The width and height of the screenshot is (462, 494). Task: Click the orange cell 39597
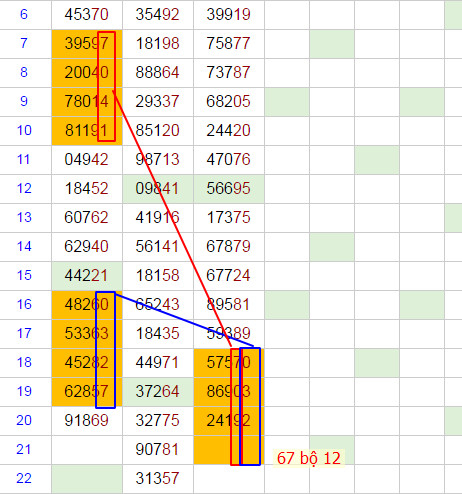tap(87, 44)
